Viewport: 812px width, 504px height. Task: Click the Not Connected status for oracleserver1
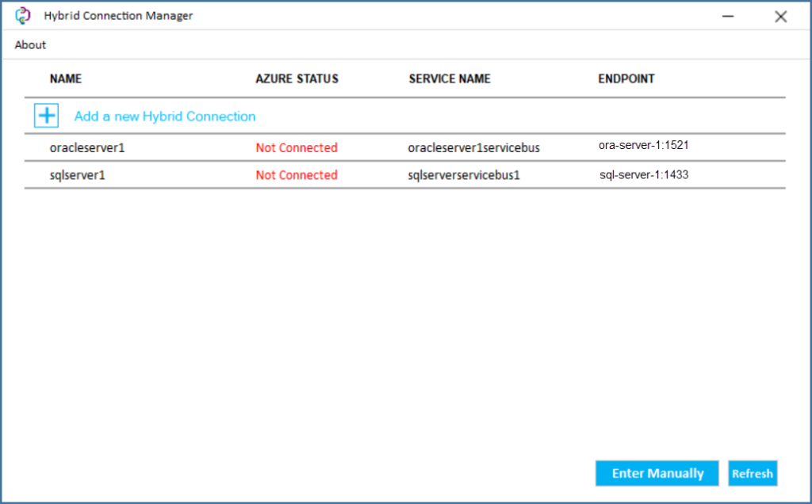(x=297, y=147)
